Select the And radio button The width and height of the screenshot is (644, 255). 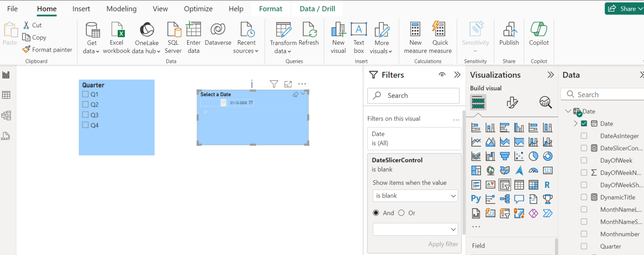(376, 213)
